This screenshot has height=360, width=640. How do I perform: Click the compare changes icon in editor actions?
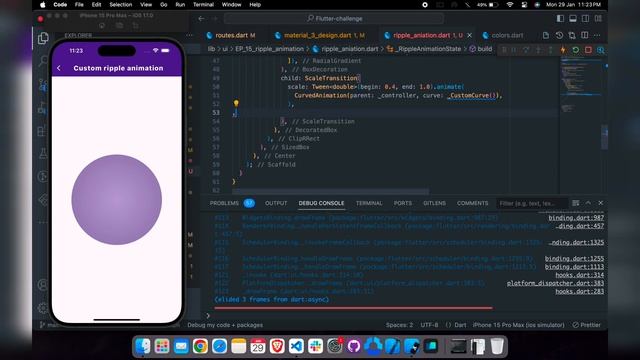pos(572,36)
